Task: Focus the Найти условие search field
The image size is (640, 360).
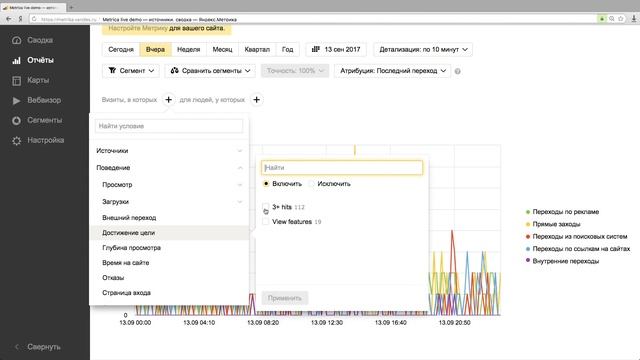Action: tap(169, 126)
